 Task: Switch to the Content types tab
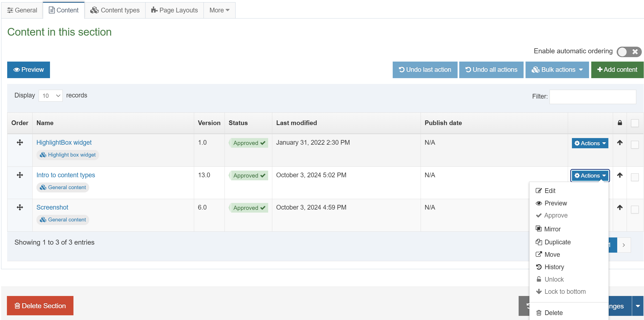pyautogui.click(x=115, y=10)
